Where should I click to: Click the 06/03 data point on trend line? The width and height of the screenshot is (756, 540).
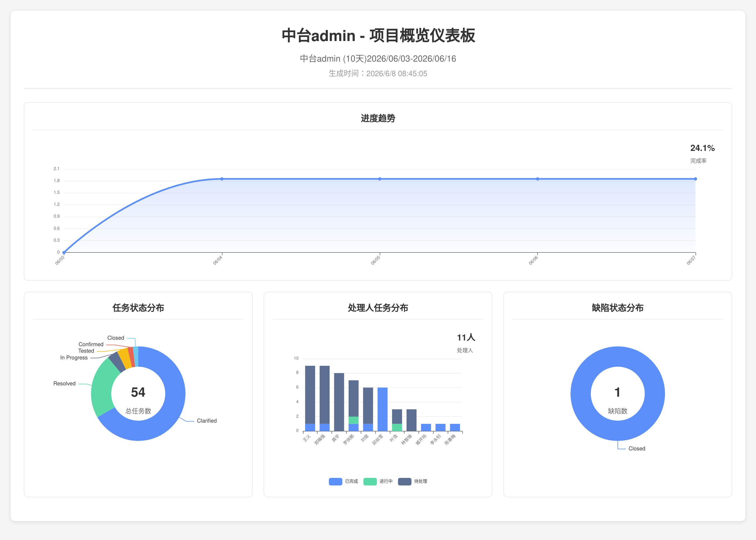coord(64,252)
